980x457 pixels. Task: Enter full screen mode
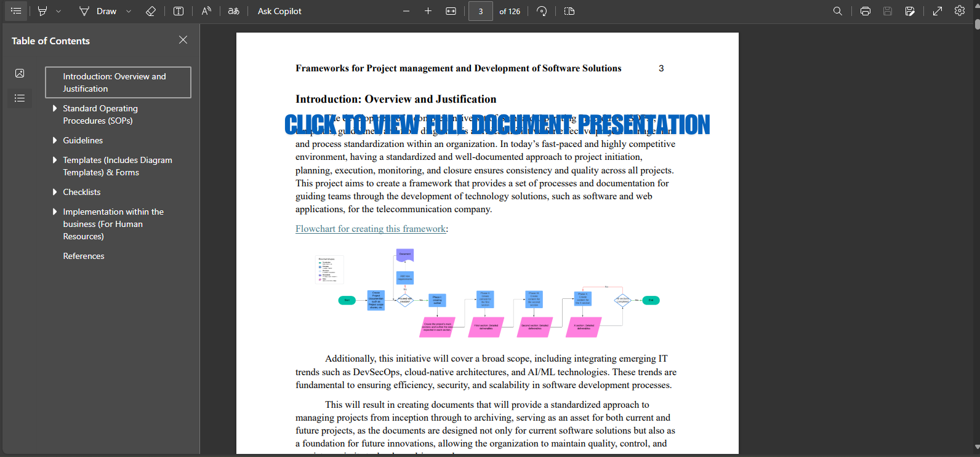(x=938, y=11)
